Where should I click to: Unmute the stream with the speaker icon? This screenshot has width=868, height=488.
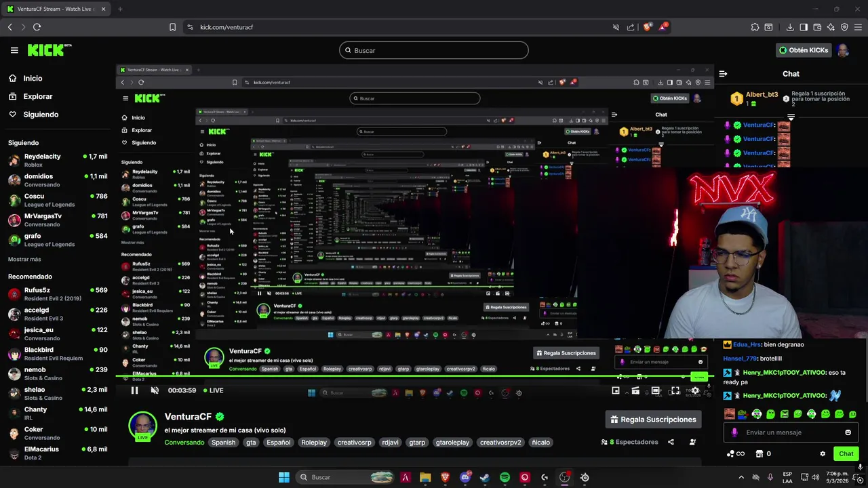click(x=155, y=390)
